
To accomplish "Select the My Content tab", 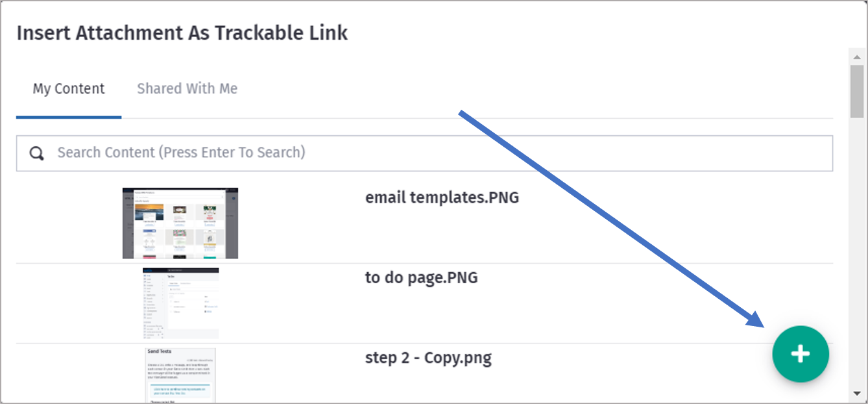I will coord(68,88).
